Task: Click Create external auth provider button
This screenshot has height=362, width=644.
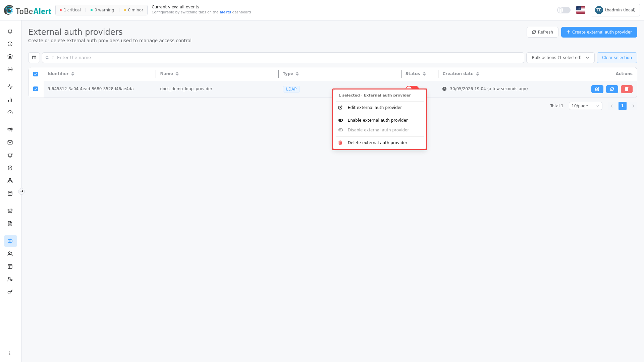Action: point(599,32)
